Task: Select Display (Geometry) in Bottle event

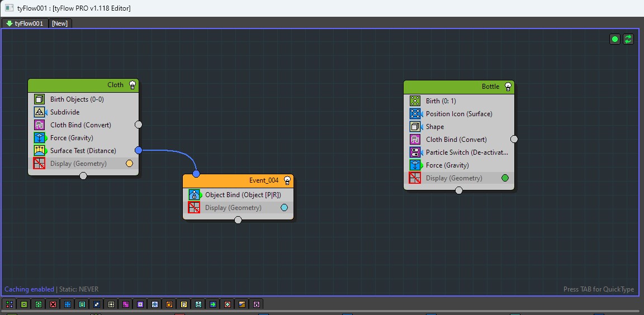Action: pyautogui.click(x=454, y=178)
